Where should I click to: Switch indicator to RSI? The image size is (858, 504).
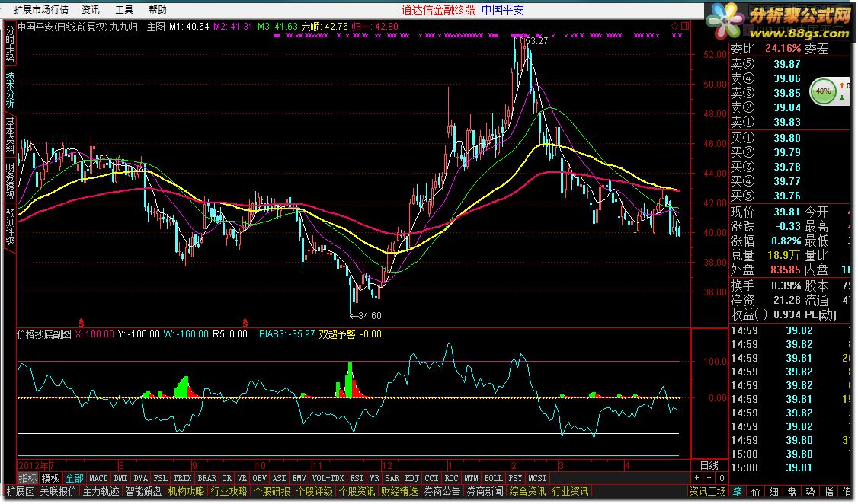(x=357, y=478)
